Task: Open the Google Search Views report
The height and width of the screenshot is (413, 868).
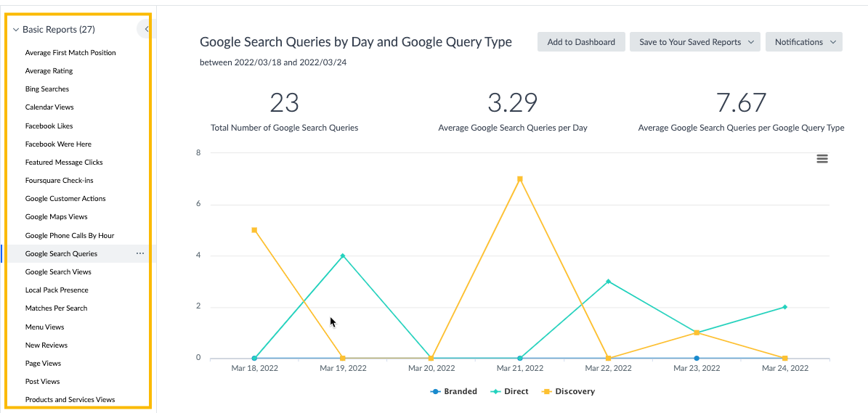Action: (58, 272)
